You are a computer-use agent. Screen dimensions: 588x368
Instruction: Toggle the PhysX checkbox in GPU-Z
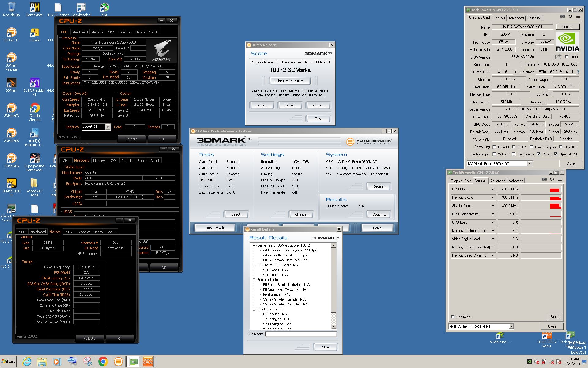pyautogui.click(x=539, y=154)
